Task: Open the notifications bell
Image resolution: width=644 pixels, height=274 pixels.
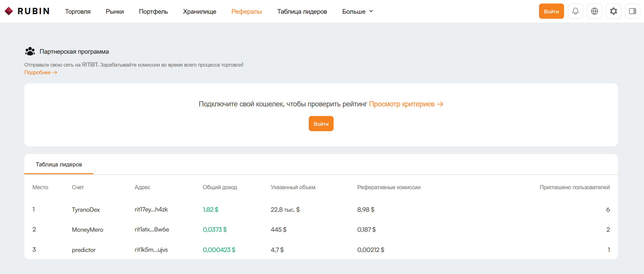Action: coord(575,11)
